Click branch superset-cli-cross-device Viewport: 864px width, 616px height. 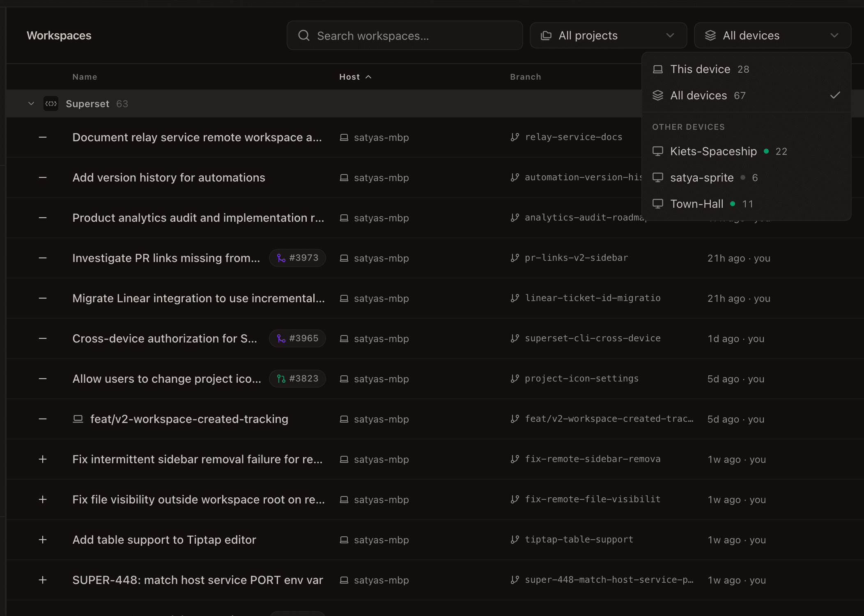coord(593,338)
